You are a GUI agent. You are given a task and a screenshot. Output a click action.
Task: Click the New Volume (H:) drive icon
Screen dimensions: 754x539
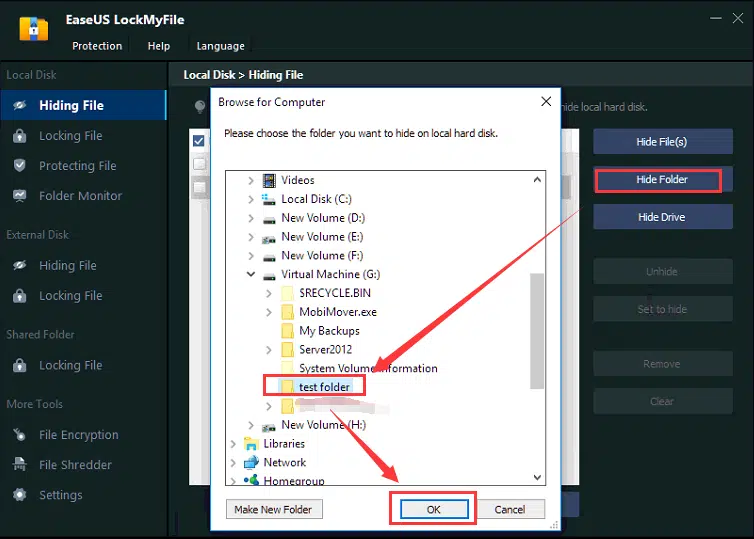(x=269, y=426)
